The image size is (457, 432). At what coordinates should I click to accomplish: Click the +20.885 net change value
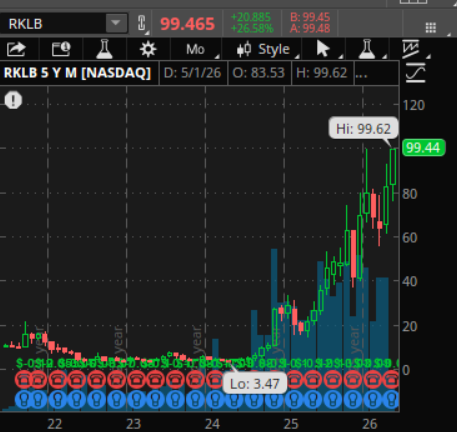251,17
